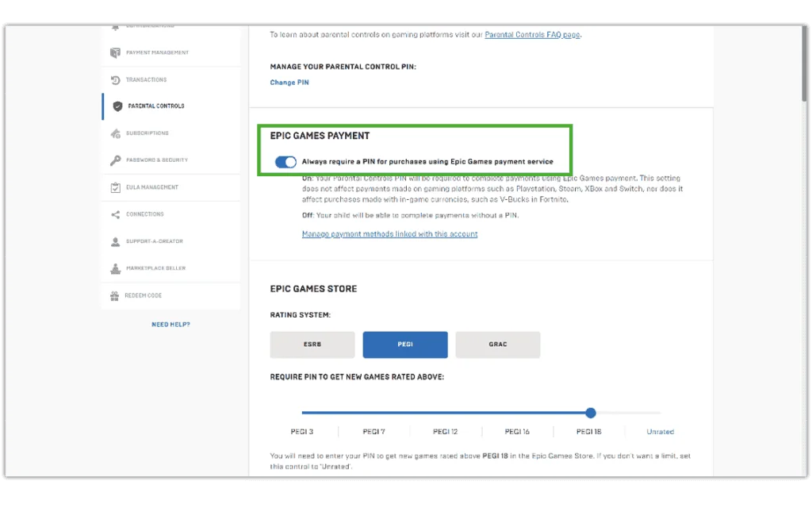
Task: Select the ESRB rating system button
Action: point(312,344)
